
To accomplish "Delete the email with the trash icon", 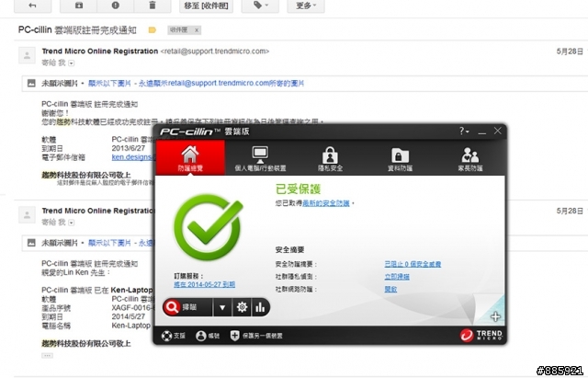I will pos(153,6).
